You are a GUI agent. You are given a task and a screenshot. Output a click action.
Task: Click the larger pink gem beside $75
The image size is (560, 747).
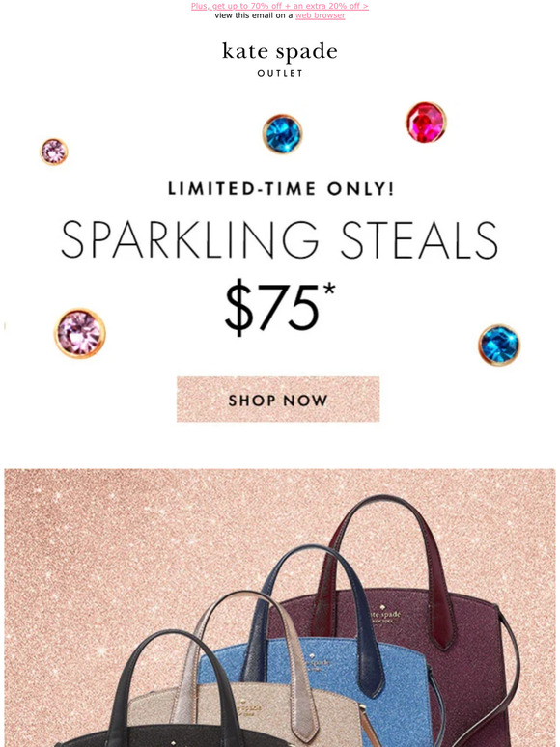pos(79,333)
